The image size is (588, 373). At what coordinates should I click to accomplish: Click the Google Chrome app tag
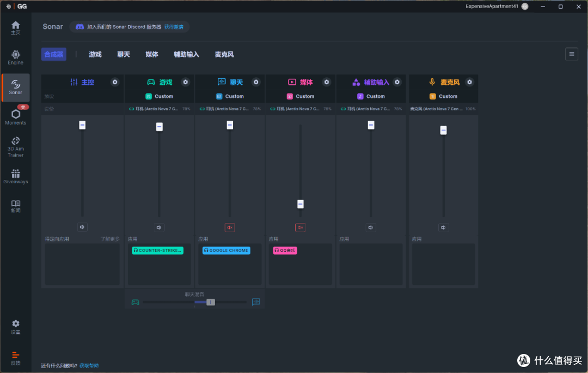pos(226,250)
